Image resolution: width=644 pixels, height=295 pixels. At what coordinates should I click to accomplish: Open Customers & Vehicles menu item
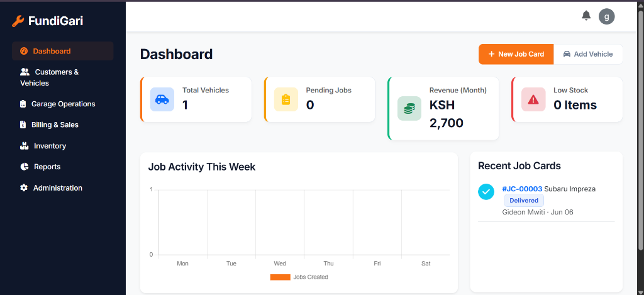pyautogui.click(x=63, y=77)
